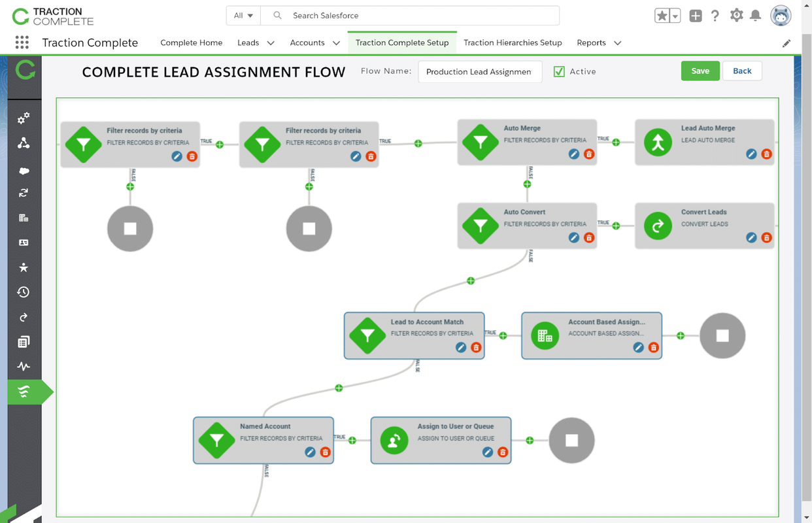Edit the Auto Merge node via its pencil icon
The width and height of the screenshot is (812, 523).
click(573, 154)
